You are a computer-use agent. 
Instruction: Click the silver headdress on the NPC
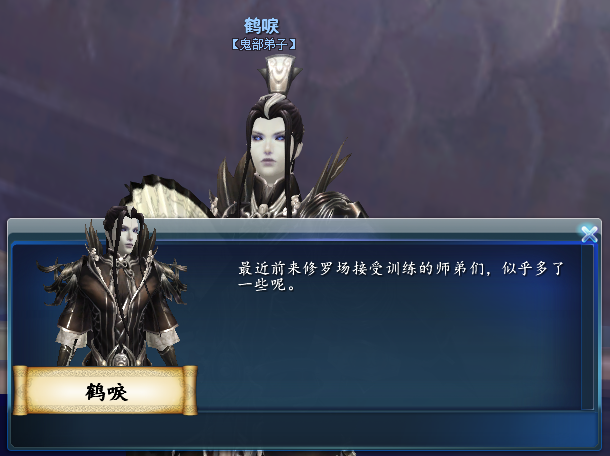pos(279,74)
